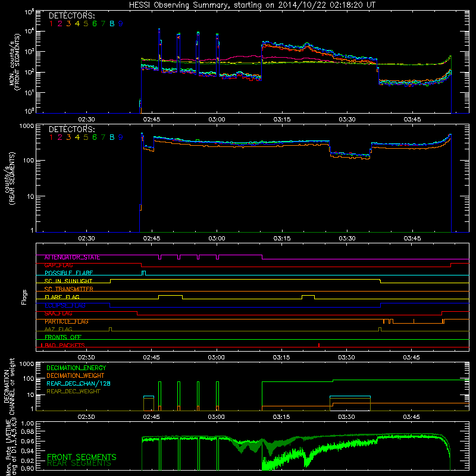Click the SC_TRANSMITTER flag label
Viewport: 476px width, 476px height.
pyautogui.click(x=68, y=289)
